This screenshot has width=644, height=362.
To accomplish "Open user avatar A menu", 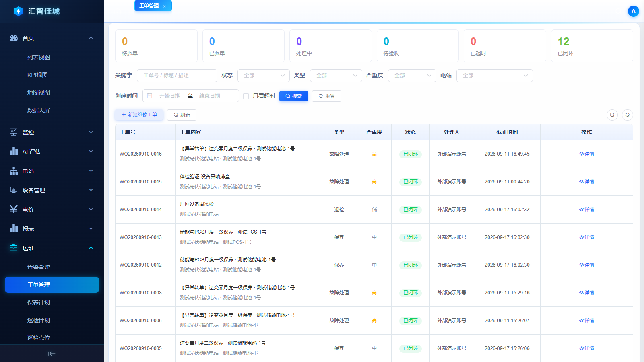I will click(634, 11).
